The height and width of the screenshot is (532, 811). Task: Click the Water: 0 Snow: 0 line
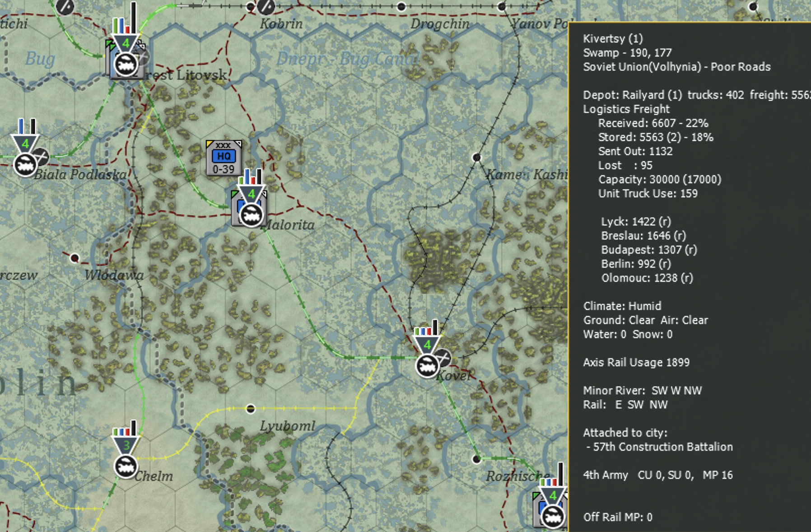[628, 334]
